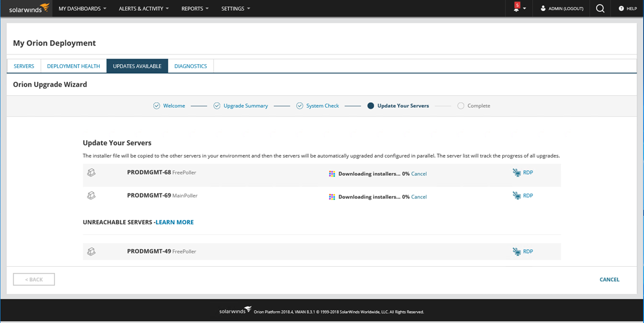Viewport: 644px width, 323px height.
Task: Select the PRODMGMT-69 server name
Action: [x=149, y=195]
